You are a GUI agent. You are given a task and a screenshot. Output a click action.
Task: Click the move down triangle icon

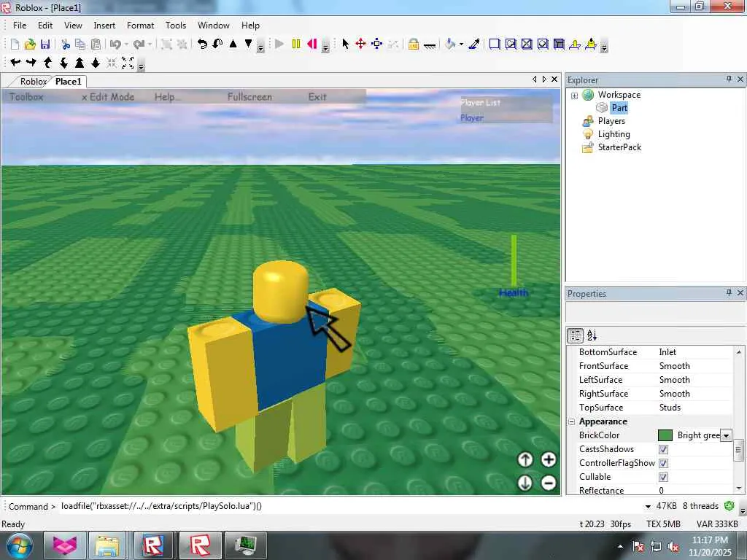pos(248,44)
